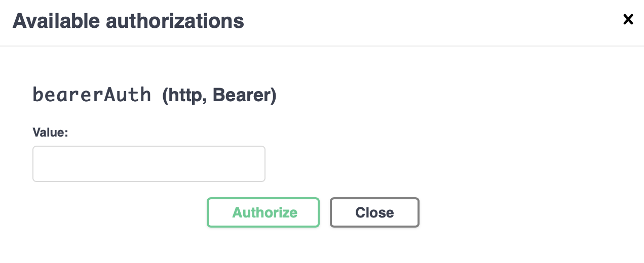644x263 pixels.
Task: Place the cursor in the empty Value box
Action: [x=149, y=164]
